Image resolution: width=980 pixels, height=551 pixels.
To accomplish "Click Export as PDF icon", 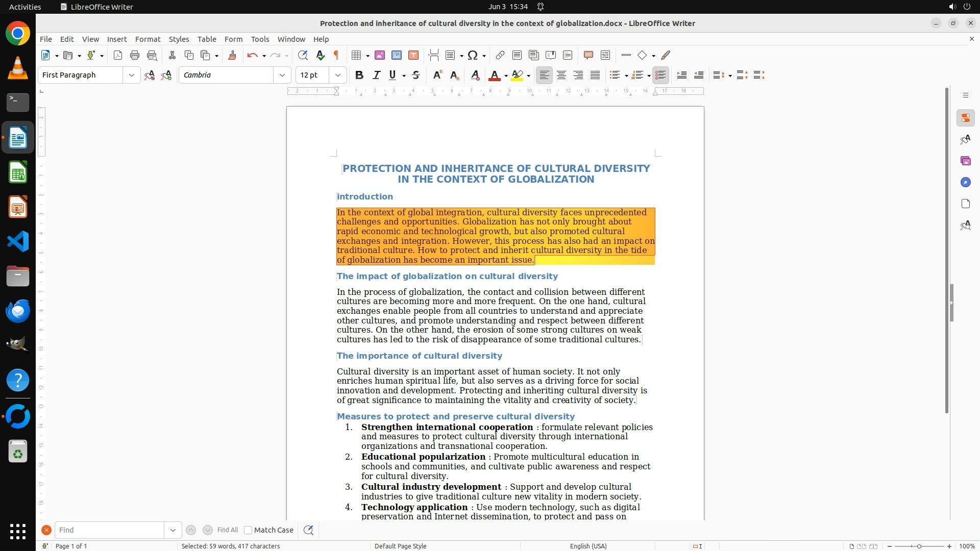I will click(x=118, y=55).
